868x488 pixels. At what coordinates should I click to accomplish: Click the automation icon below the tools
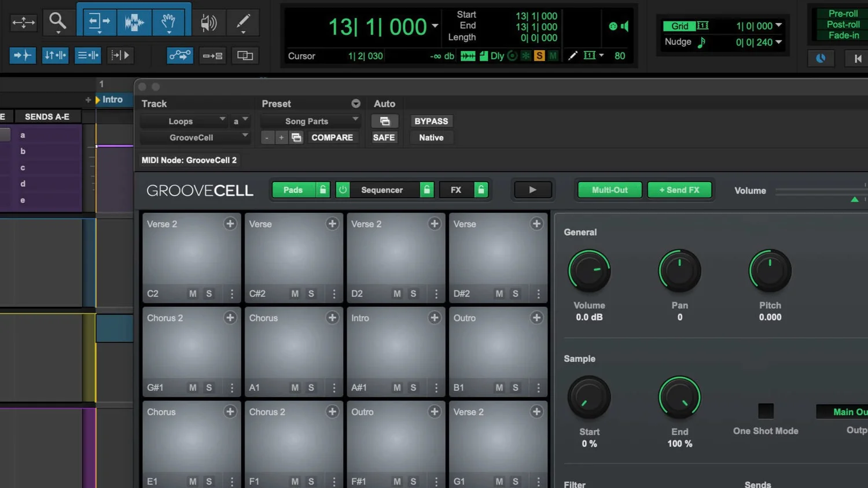pos(179,55)
